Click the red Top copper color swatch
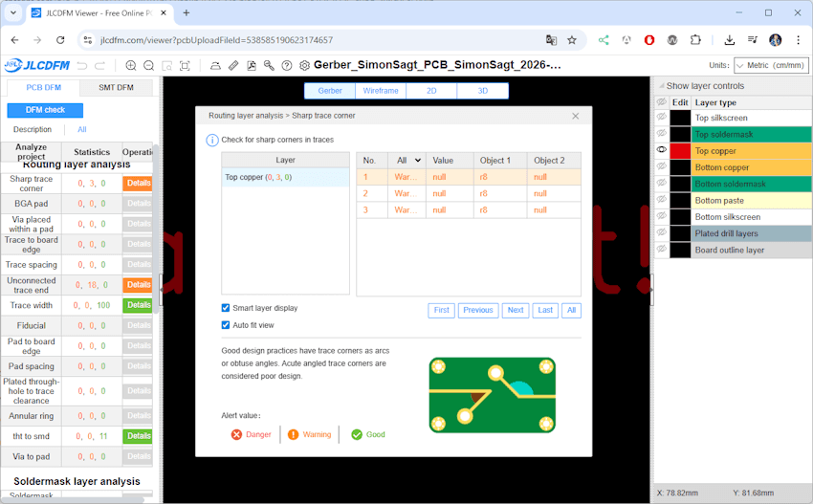 (680, 151)
